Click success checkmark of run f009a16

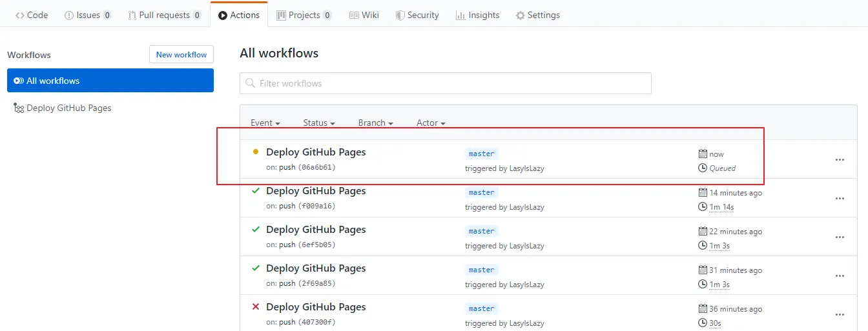pyautogui.click(x=256, y=190)
